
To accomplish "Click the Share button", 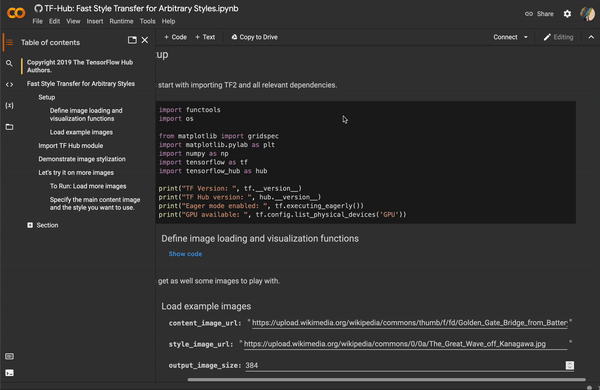I will [x=539, y=14].
